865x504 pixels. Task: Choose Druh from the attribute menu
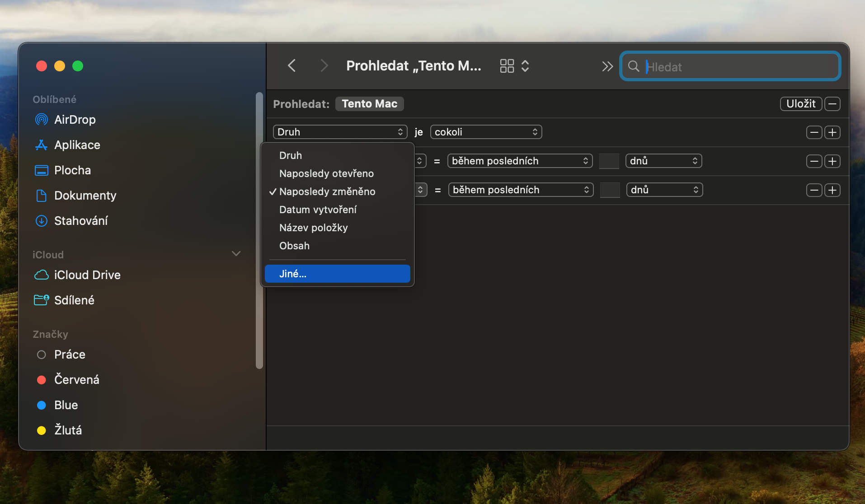[338, 155]
